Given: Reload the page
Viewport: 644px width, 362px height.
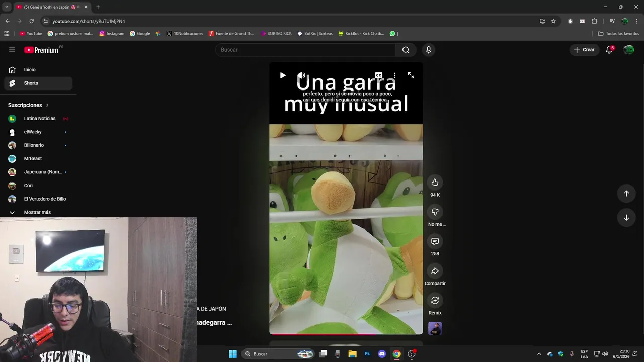Looking at the screenshot, I should 31,21.
